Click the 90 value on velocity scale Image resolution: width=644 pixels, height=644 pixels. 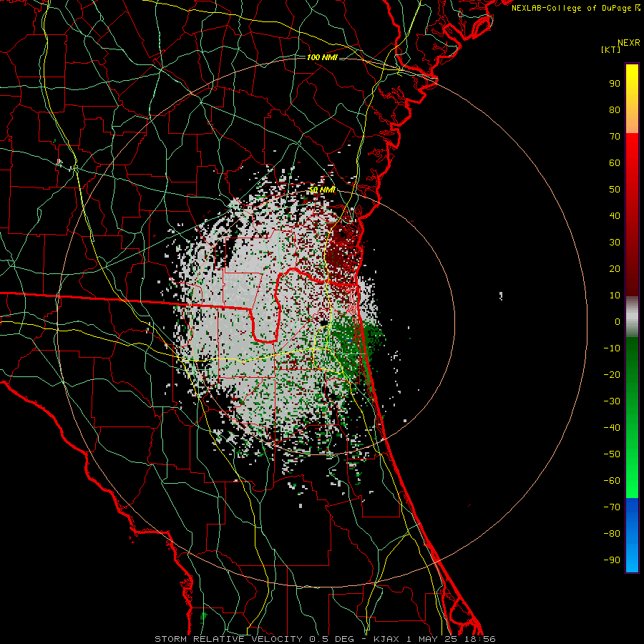(615, 84)
